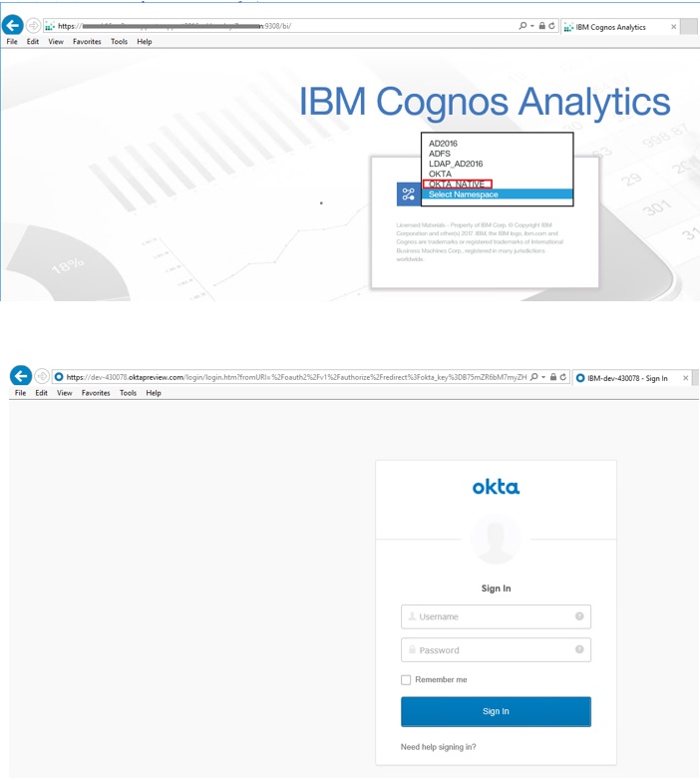Click Back arrow in Cognos Analytics browser
Viewport: 700px width, 780px height.
12,25
